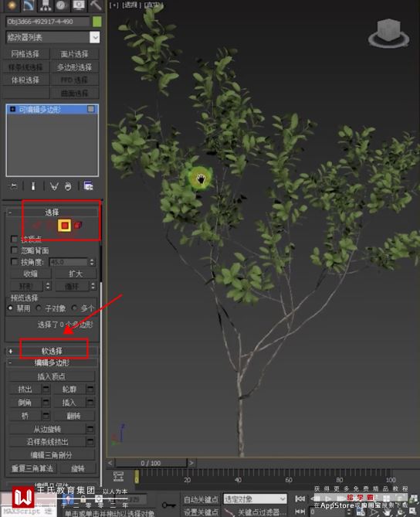The image size is (420, 517).
Task: Open the 倒角 settings box icon
Action: click(x=46, y=403)
